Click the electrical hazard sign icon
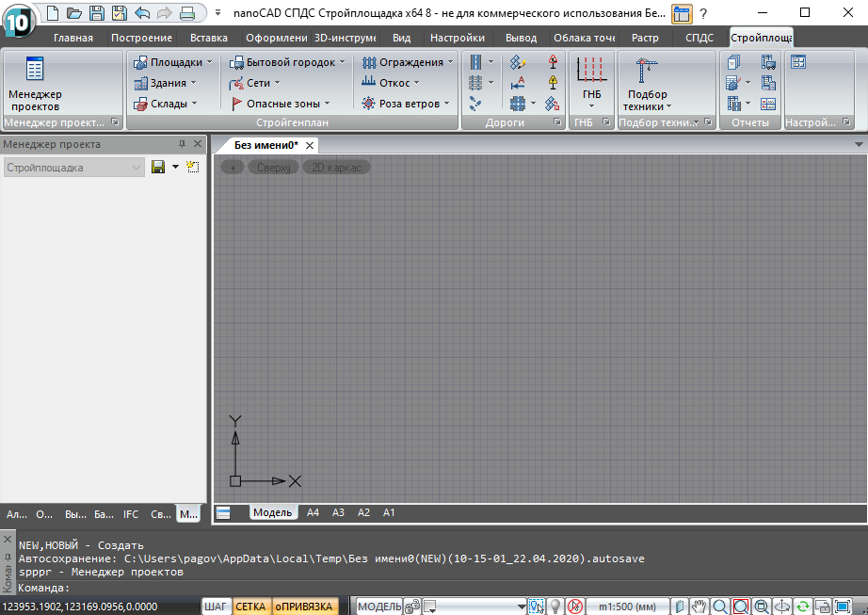The height and width of the screenshot is (615, 868). click(x=553, y=83)
